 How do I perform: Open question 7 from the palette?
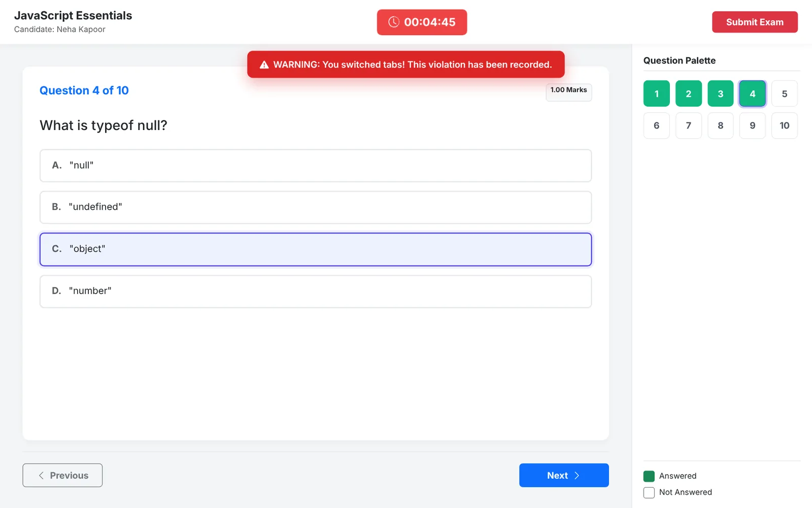[x=689, y=125]
